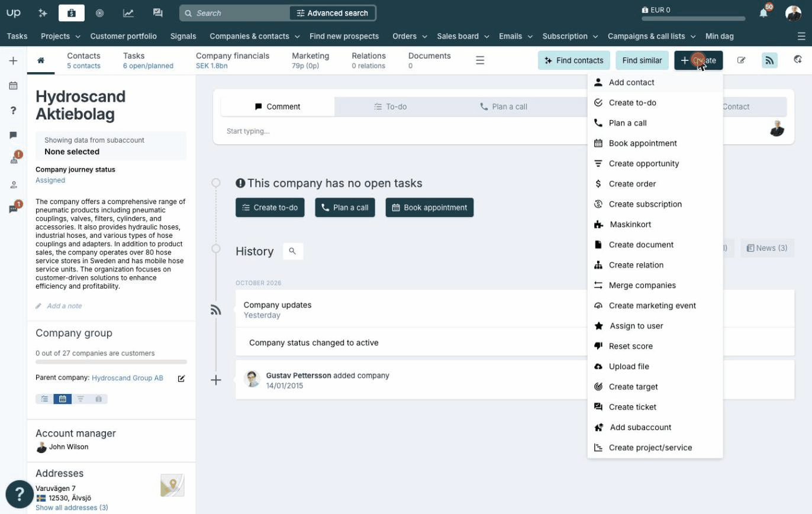This screenshot has height=514, width=812.
Task: Expand the Emails dropdown
Action: tap(515, 36)
